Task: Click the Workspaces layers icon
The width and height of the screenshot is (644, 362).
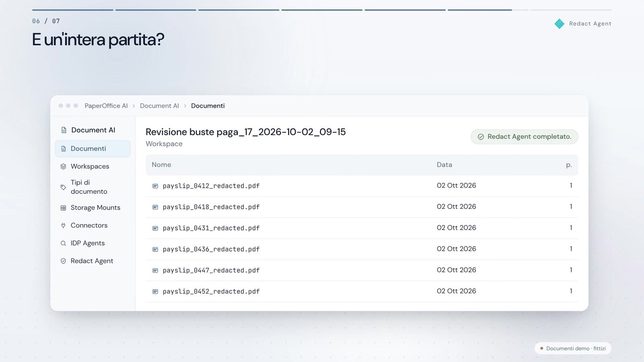Action: [63, 167]
